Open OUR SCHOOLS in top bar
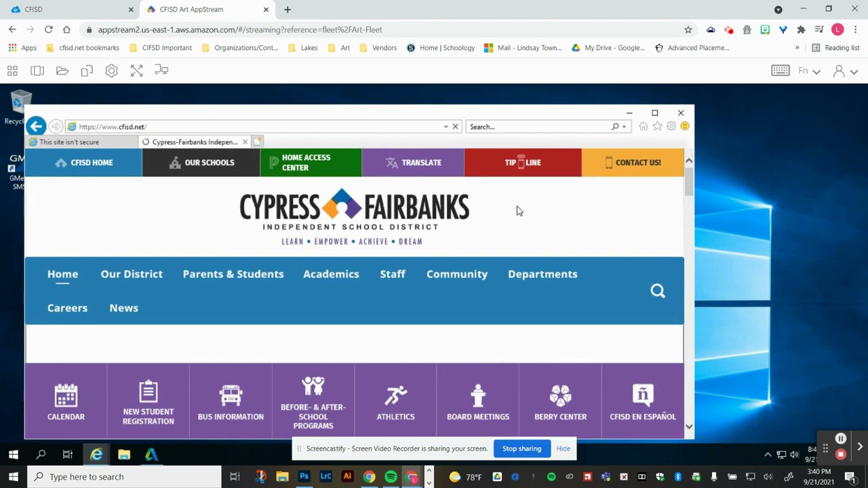Viewport: 868px width, 488px height. click(201, 163)
